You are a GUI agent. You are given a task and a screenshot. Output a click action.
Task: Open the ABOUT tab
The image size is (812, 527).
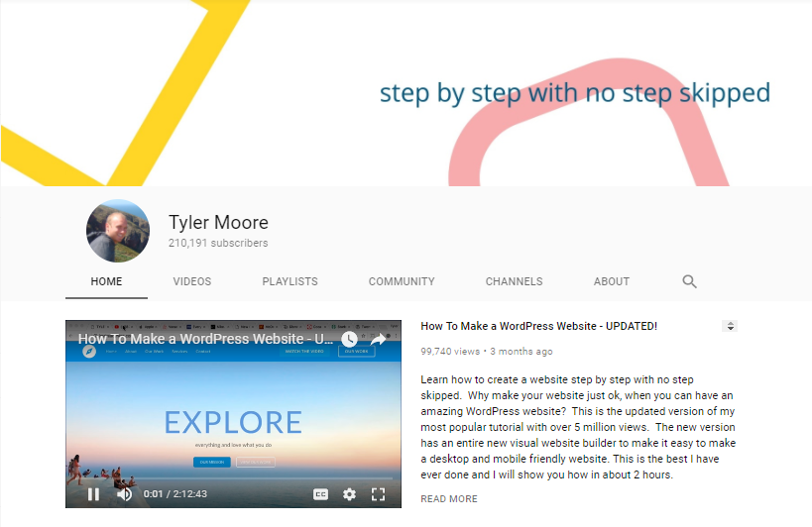pyautogui.click(x=612, y=281)
